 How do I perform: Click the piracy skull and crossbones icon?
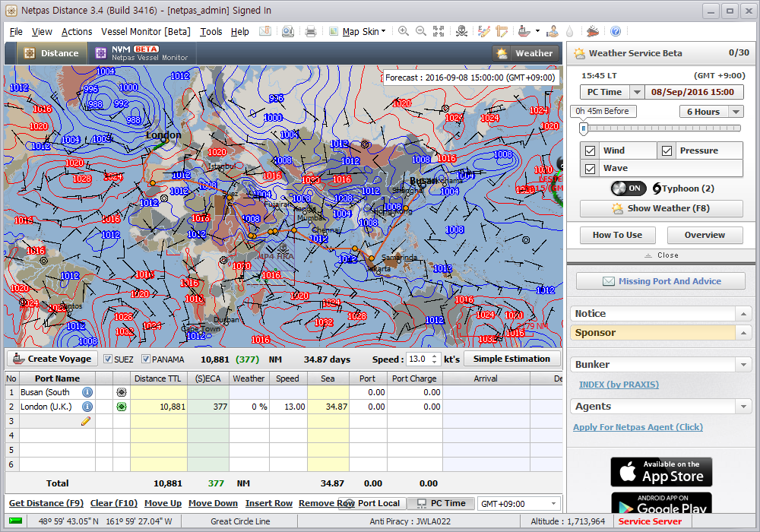coord(461,31)
